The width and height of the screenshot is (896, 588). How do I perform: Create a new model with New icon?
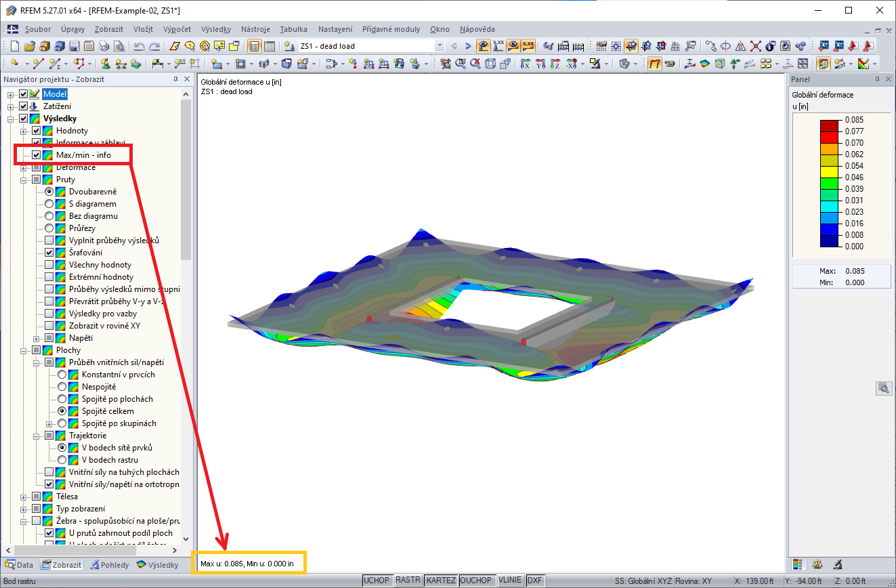click(16, 46)
